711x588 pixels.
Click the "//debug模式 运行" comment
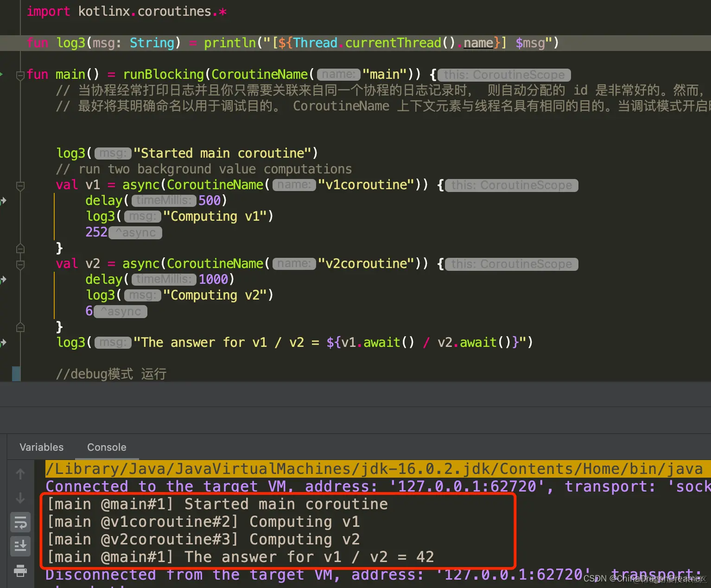[x=111, y=374]
